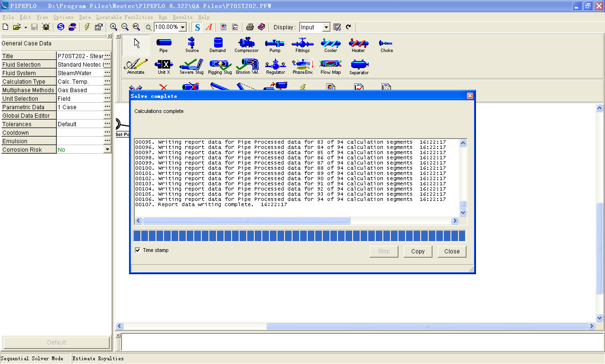This screenshot has width=605, height=364.
Task: Open the Edit menu
Action: pyautogui.click(x=25, y=17)
